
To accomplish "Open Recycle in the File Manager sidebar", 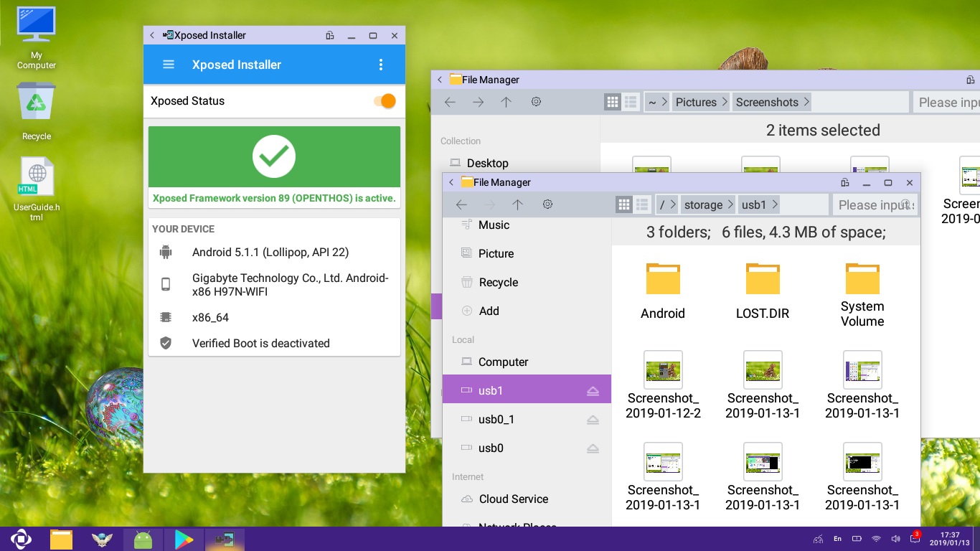I will pyautogui.click(x=527, y=282).
